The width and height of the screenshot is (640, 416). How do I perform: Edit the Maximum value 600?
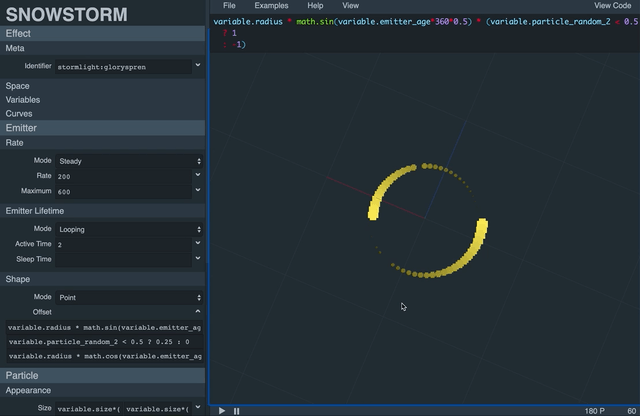pyautogui.click(x=123, y=191)
